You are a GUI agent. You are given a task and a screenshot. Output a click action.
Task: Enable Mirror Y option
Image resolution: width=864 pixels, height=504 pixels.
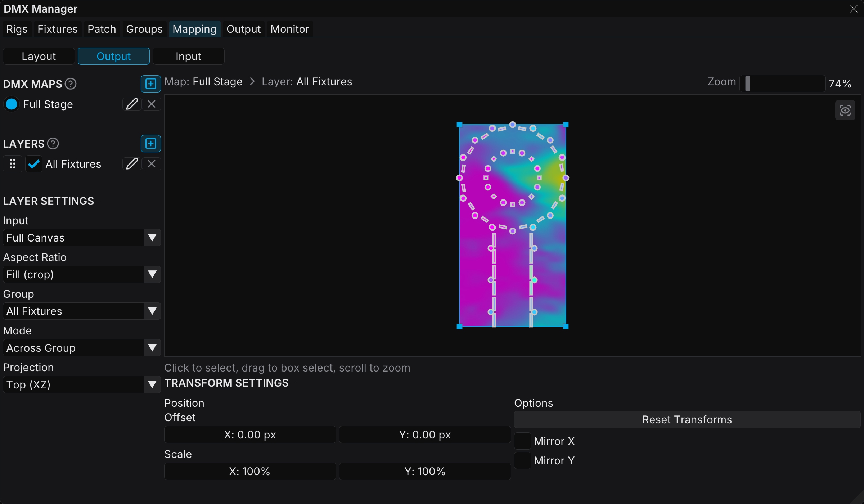523,460
